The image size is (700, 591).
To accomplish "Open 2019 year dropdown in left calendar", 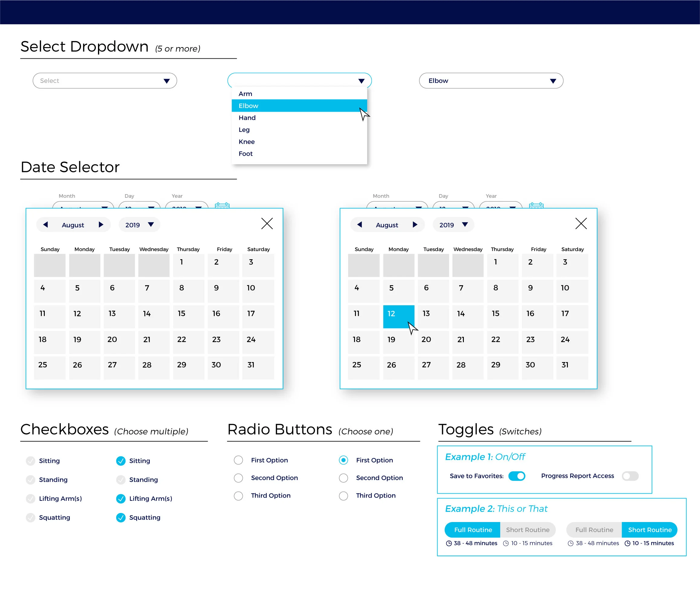I will pos(139,225).
